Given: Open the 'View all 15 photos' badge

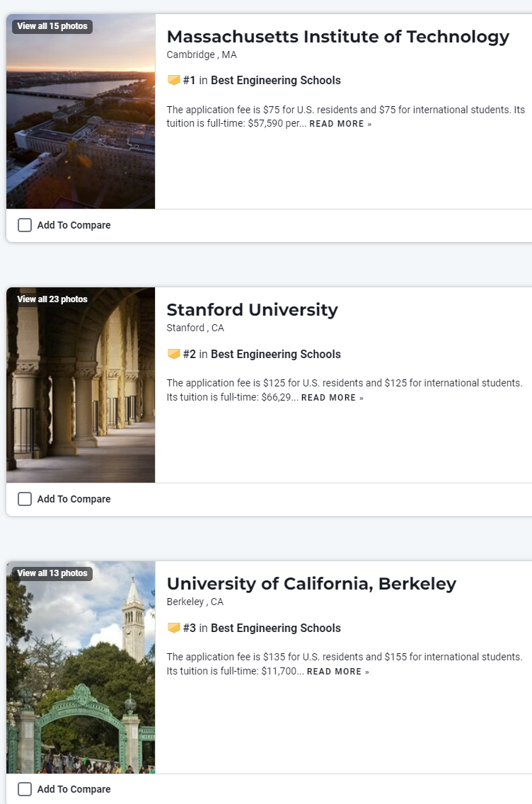Looking at the screenshot, I should (52, 26).
